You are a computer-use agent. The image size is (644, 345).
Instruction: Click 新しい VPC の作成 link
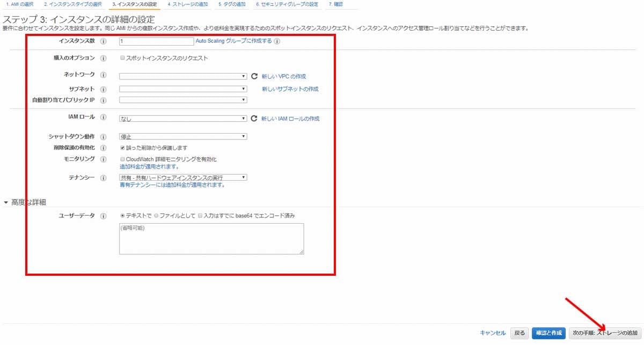click(x=283, y=77)
